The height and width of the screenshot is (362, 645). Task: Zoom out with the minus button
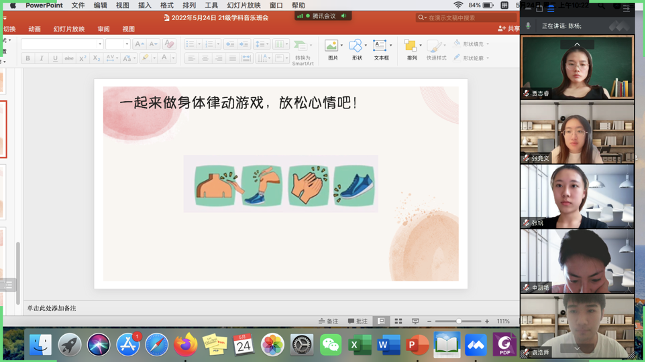(429, 321)
